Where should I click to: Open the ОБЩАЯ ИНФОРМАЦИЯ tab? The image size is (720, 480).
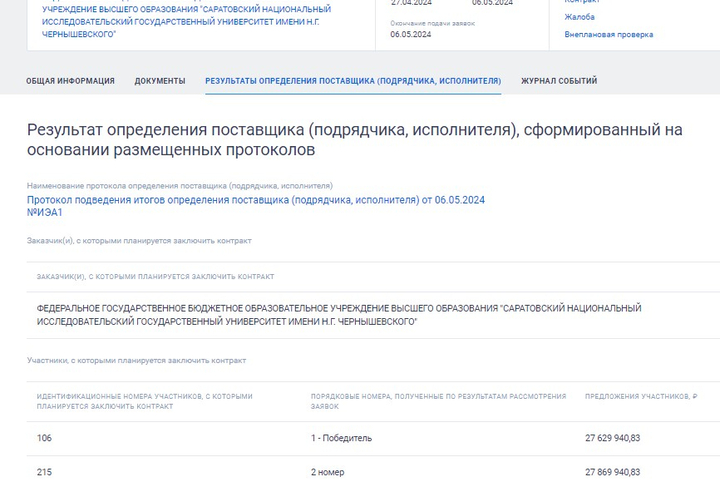click(70, 81)
